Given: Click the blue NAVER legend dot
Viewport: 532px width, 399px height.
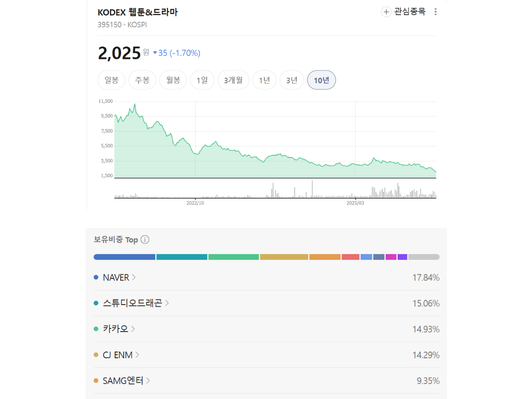Looking at the screenshot, I should (x=96, y=278).
